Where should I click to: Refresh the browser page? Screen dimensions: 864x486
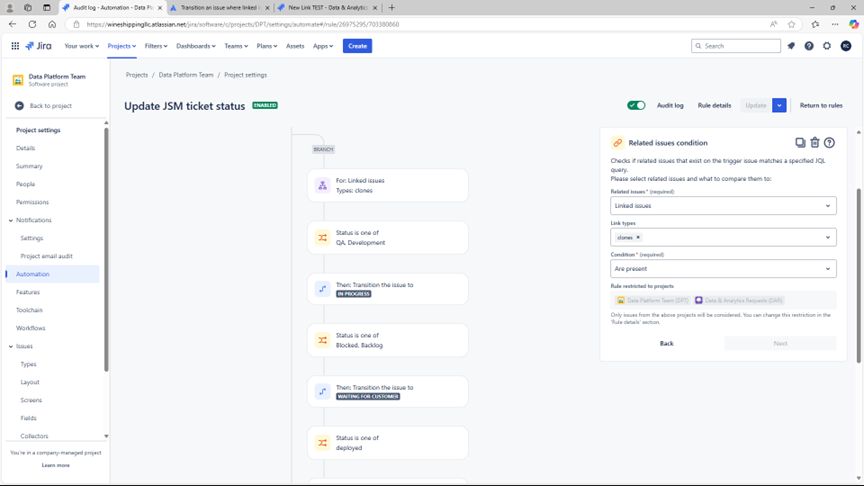tap(33, 24)
